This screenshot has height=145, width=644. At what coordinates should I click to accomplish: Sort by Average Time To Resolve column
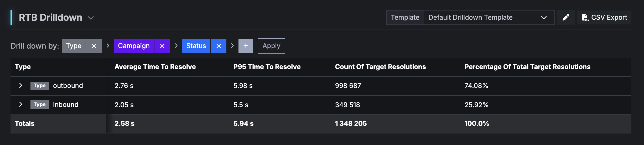click(x=155, y=67)
